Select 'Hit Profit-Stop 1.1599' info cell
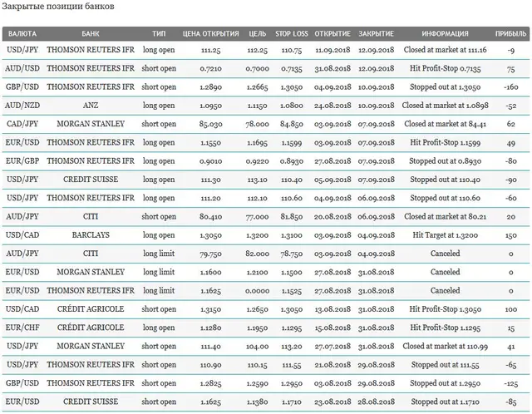 click(x=446, y=142)
